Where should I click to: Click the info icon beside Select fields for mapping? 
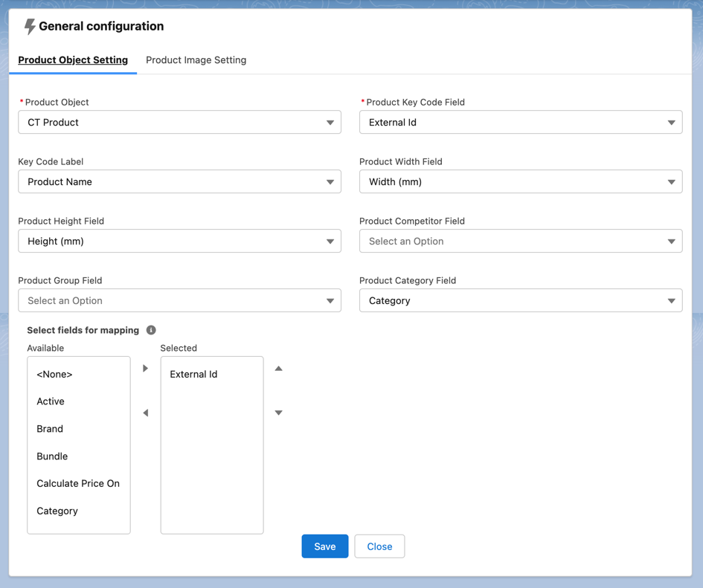pyautogui.click(x=150, y=330)
